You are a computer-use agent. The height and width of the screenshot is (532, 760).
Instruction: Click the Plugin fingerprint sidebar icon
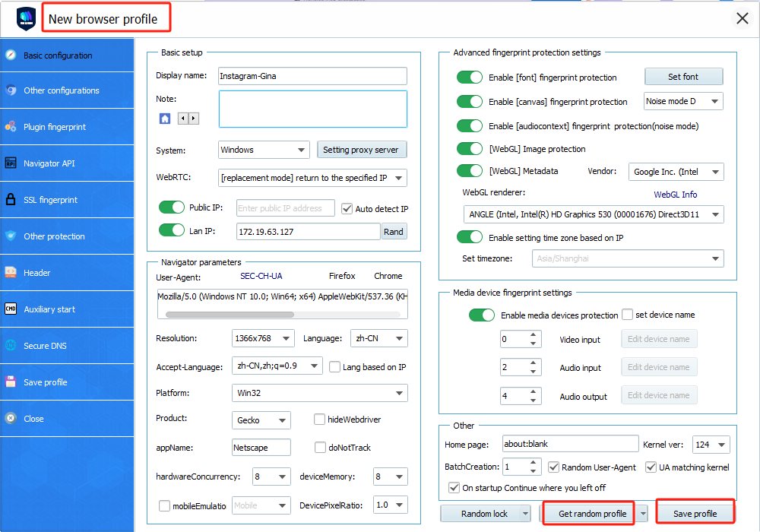tap(11, 127)
